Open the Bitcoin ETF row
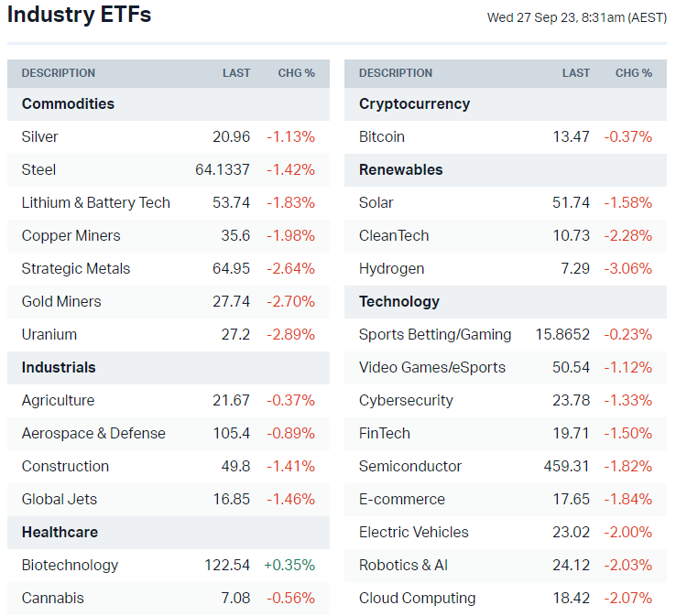676x616 pixels. point(382,137)
